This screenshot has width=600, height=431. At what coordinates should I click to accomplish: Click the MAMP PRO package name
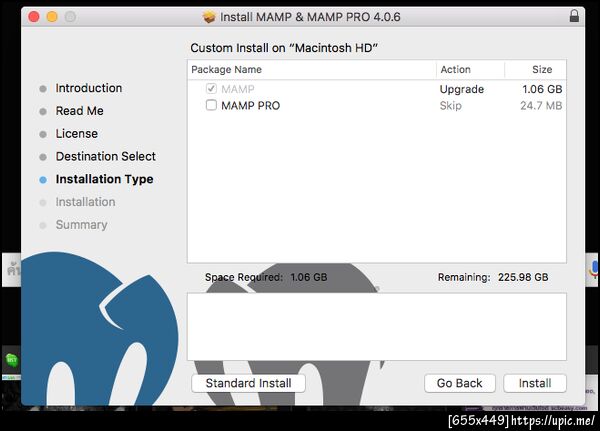(251, 106)
